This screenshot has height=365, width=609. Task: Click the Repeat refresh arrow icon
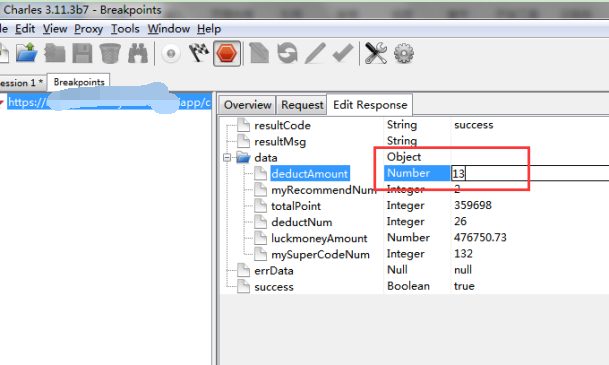(x=287, y=53)
